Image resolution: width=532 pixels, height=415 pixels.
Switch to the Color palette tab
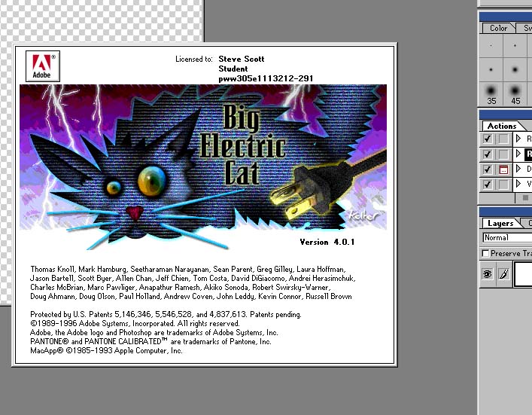pyautogui.click(x=498, y=28)
